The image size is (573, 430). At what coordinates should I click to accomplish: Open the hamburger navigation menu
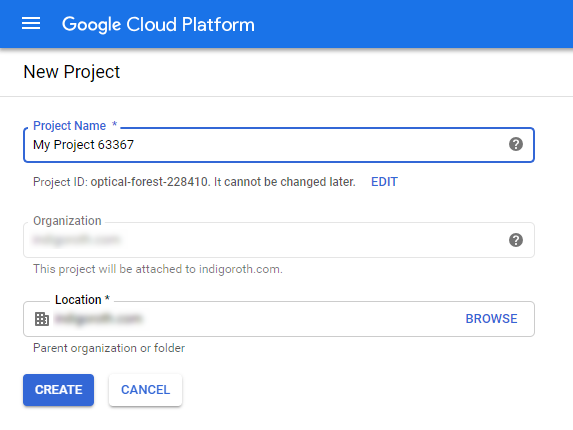31,24
